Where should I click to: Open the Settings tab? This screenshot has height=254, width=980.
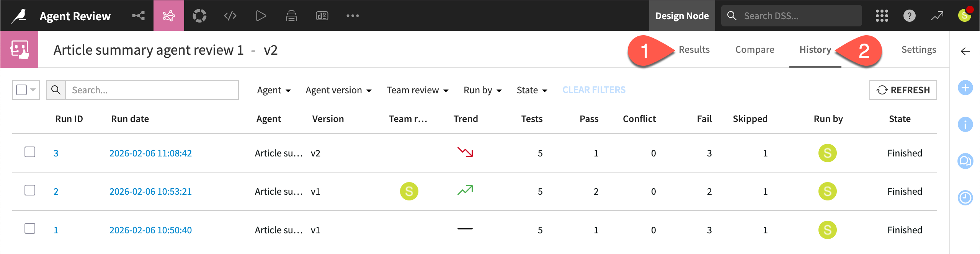919,49
